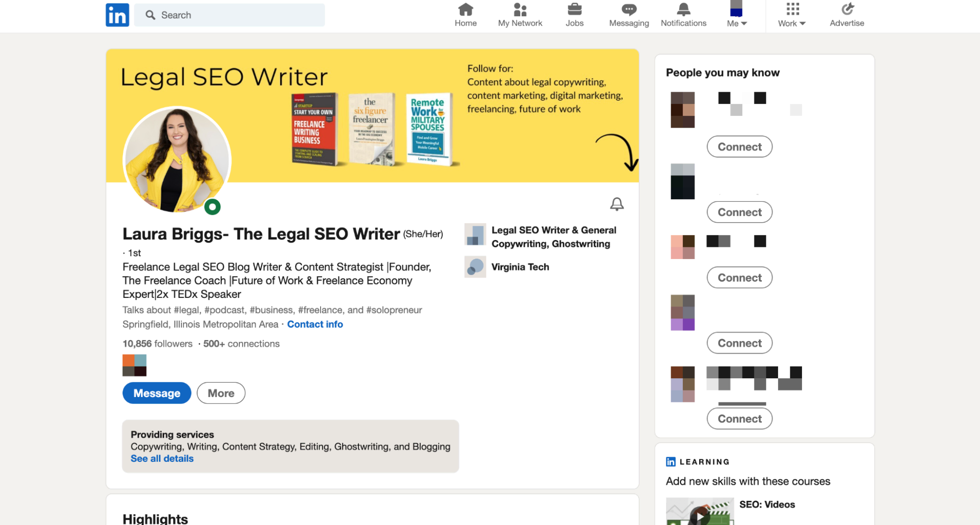The height and width of the screenshot is (525, 980).
Task: Click into the Search input field
Action: pyautogui.click(x=235, y=15)
